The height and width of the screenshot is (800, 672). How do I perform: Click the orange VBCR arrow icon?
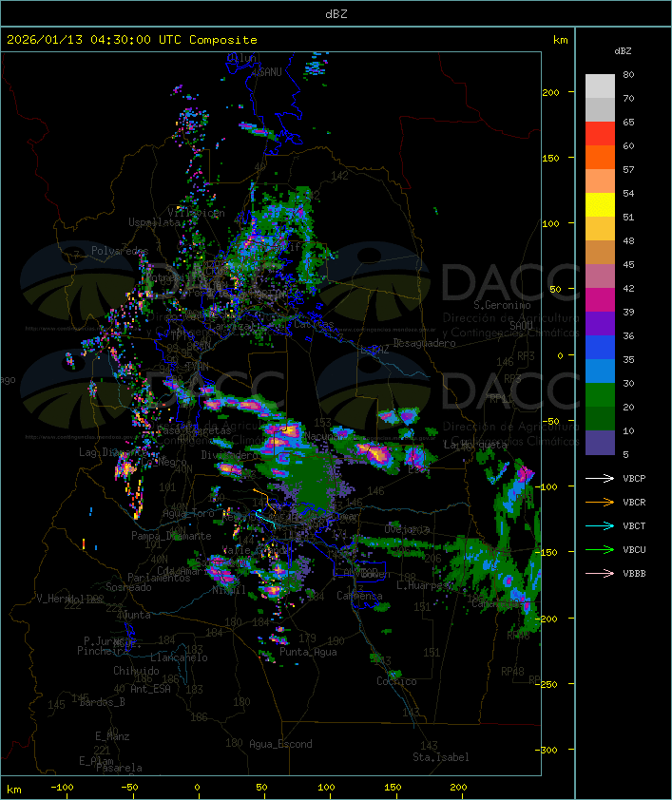(x=601, y=503)
